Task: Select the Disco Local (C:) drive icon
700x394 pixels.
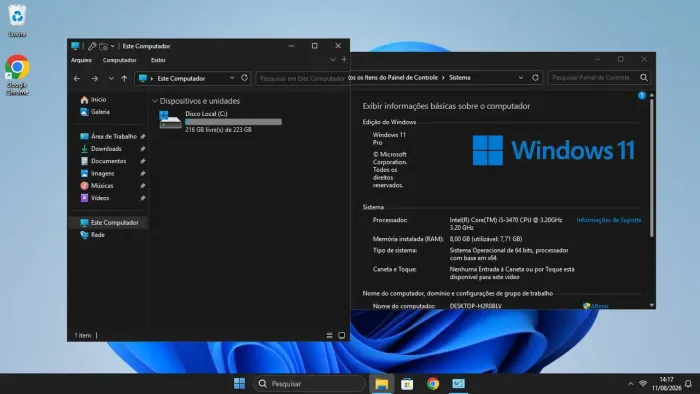Action: click(170, 120)
